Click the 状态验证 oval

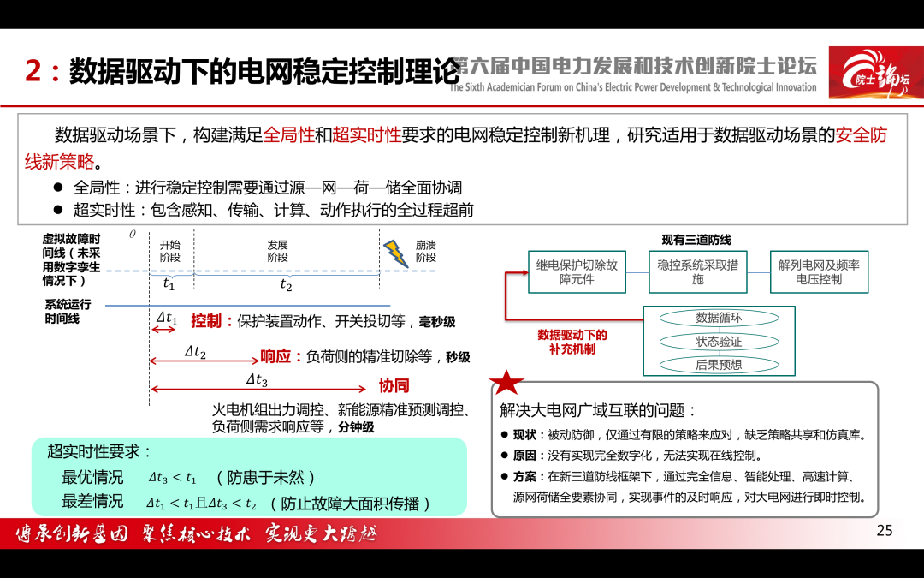(x=719, y=342)
